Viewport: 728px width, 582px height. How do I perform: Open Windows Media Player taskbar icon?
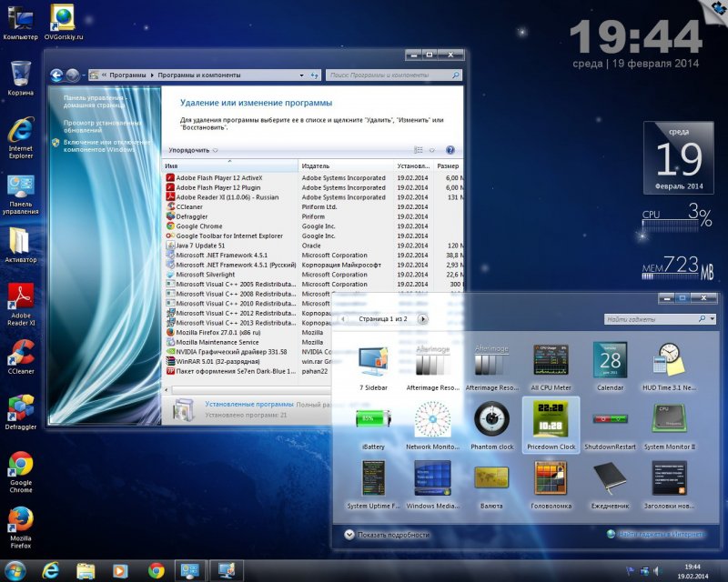(x=120, y=570)
